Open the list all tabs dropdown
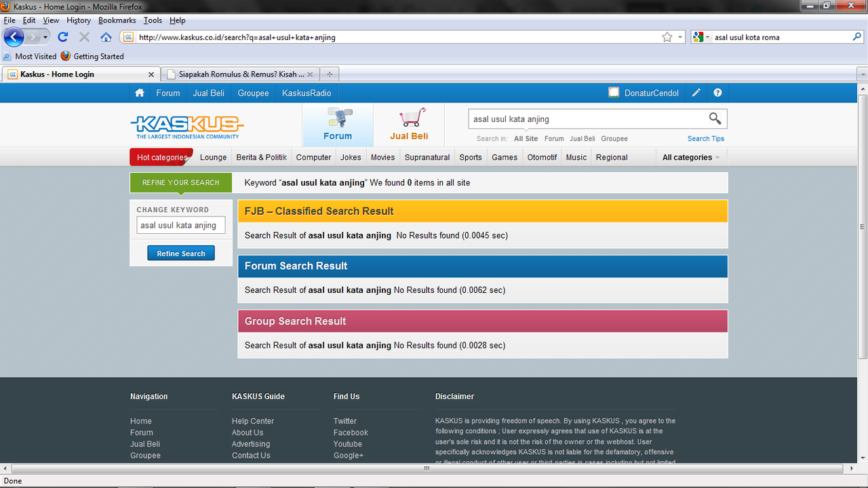 pyautogui.click(x=862, y=75)
